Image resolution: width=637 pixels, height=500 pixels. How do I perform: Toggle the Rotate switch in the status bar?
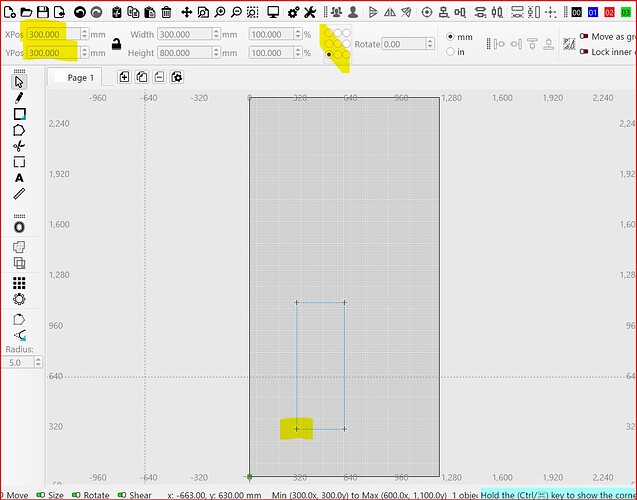[x=76, y=495]
